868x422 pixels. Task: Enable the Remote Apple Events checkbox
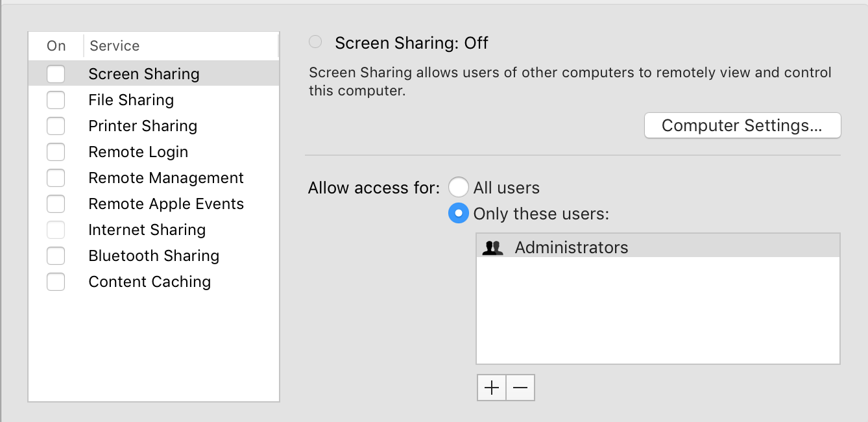tap(56, 204)
